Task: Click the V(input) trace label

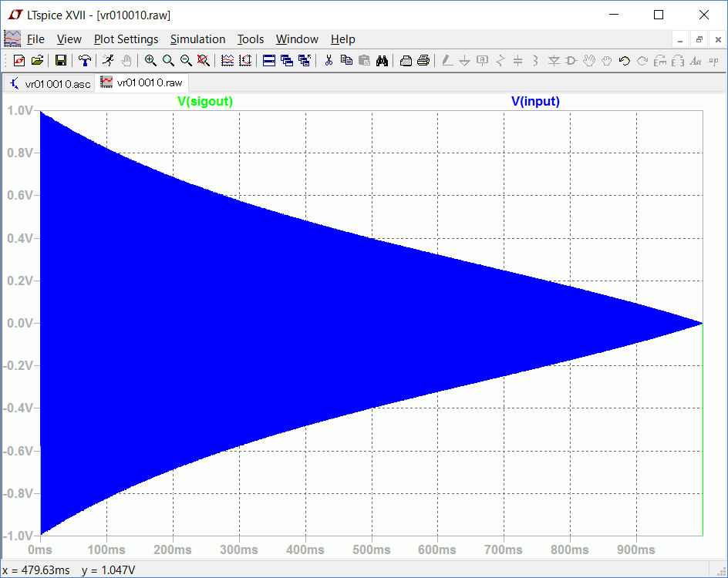Action: click(x=535, y=101)
